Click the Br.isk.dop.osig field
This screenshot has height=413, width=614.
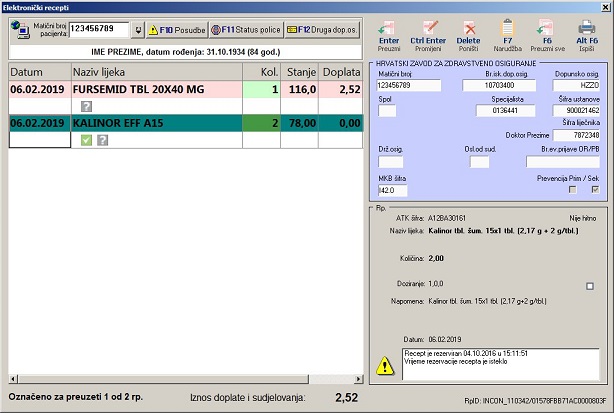pos(499,85)
